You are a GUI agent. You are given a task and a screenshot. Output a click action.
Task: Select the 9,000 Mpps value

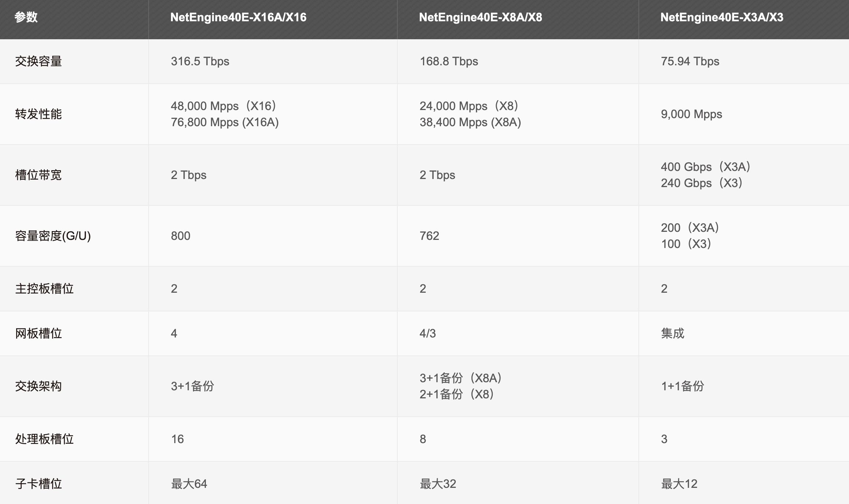pos(691,114)
